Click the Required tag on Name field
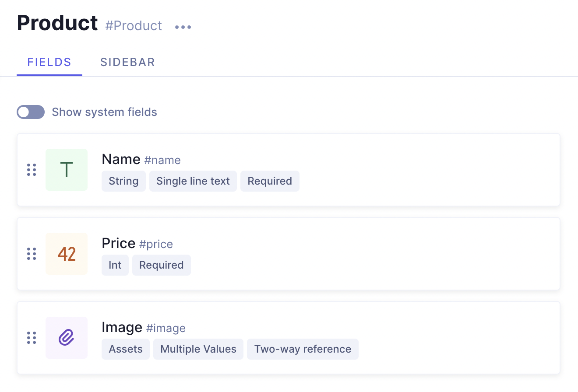The image size is (578, 392). (x=270, y=181)
